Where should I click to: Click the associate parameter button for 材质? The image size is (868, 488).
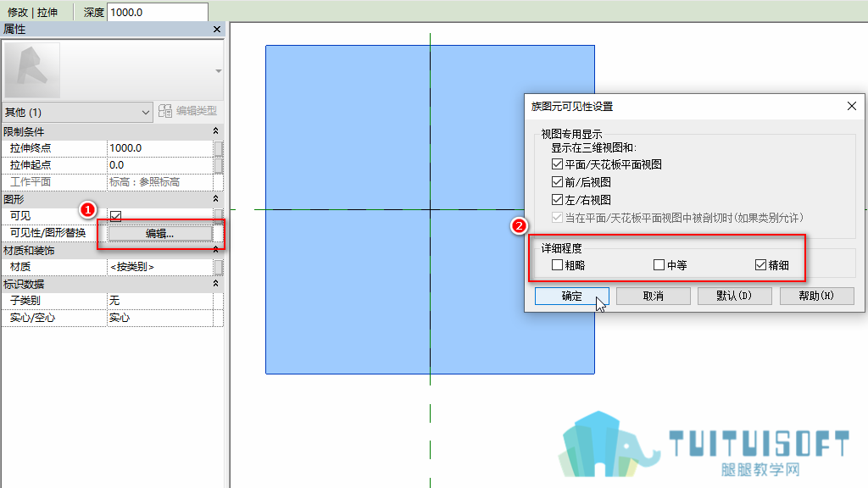(x=219, y=267)
